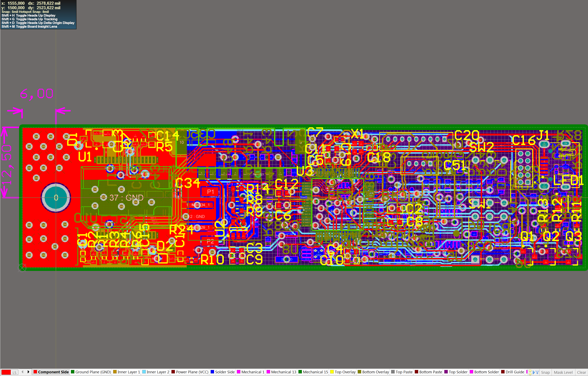The width and height of the screenshot is (588, 376).
Task: Select the Inner Layer 1 tab
Action: point(129,372)
